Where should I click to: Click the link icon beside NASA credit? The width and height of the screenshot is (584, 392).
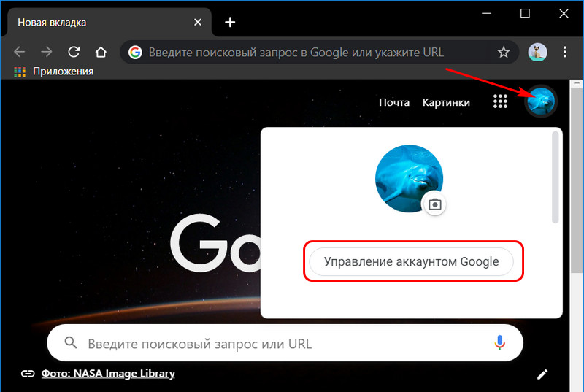[x=28, y=374]
